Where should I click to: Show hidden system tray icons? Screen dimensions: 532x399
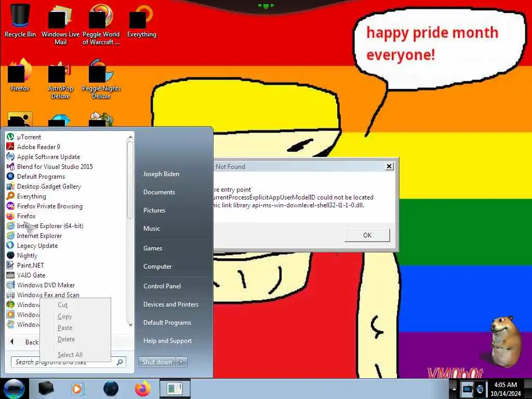tap(454, 389)
